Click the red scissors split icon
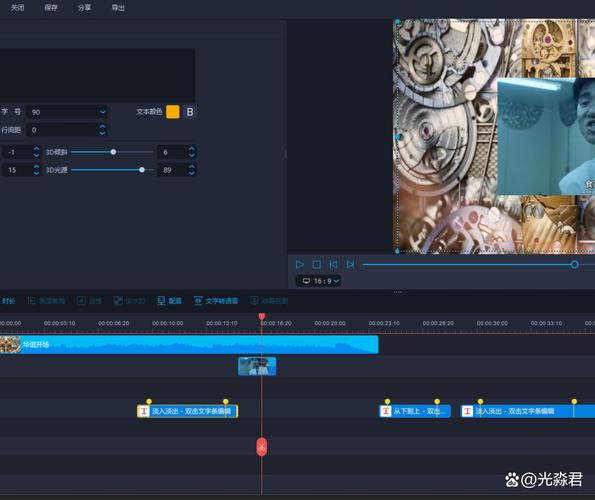Viewport: 595px width, 500px height. (261, 447)
